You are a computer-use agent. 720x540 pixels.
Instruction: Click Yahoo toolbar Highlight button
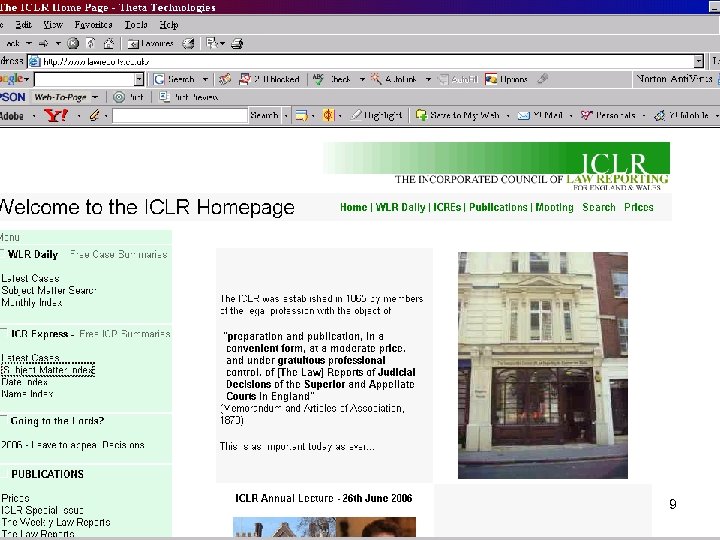click(x=376, y=115)
